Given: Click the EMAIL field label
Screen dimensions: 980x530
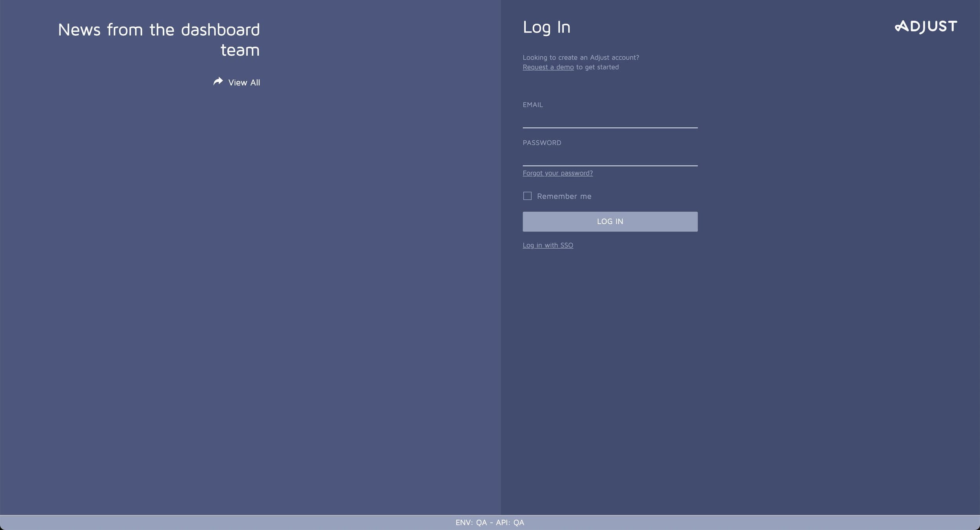Looking at the screenshot, I should point(533,105).
